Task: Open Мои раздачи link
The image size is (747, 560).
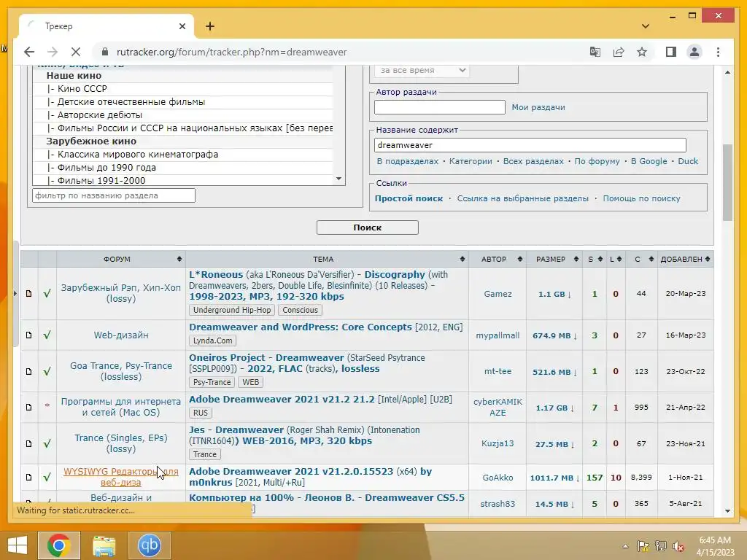Action: tap(538, 108)
